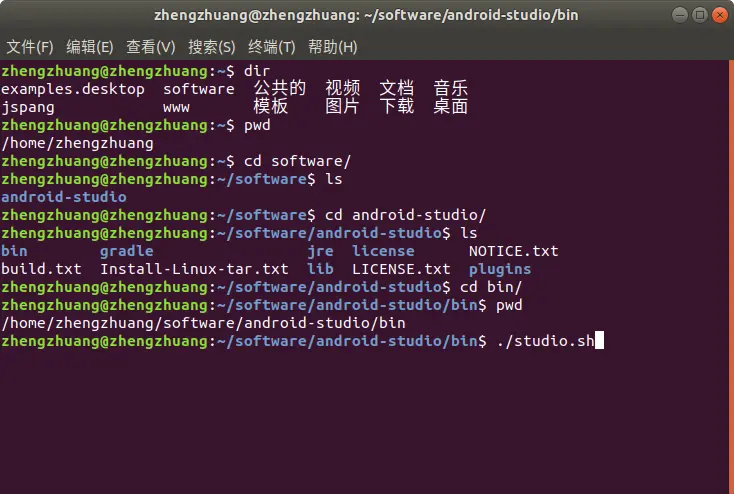The width and height of the screenshot is (734, 494).
Task: Open the 编辑(E) menu
Action: [90, 47]
